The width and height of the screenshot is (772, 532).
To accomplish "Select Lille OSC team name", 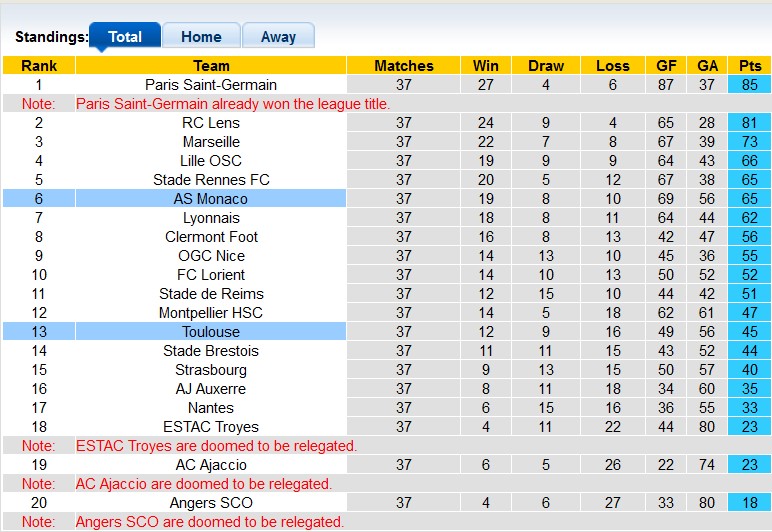I will click(211, 161).
